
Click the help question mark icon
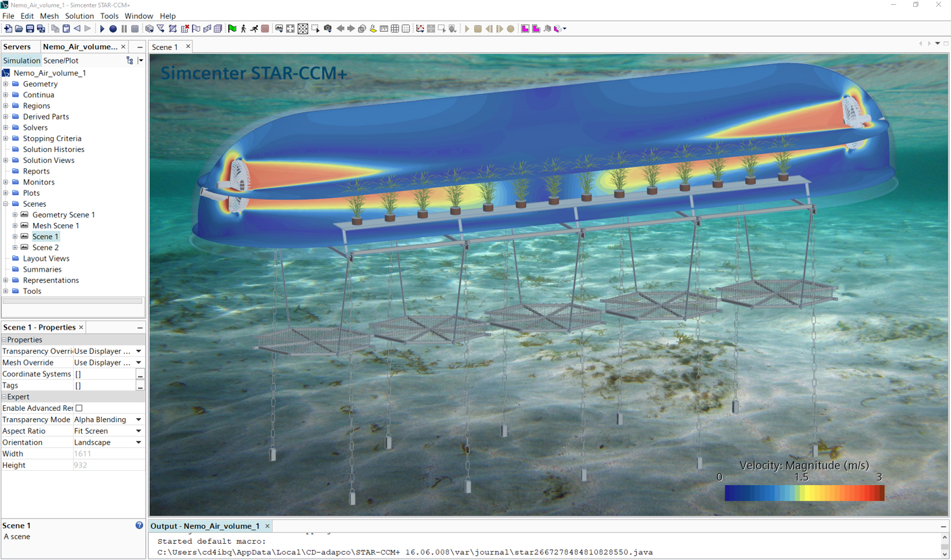pyautogui.click(x=139, y=526)
